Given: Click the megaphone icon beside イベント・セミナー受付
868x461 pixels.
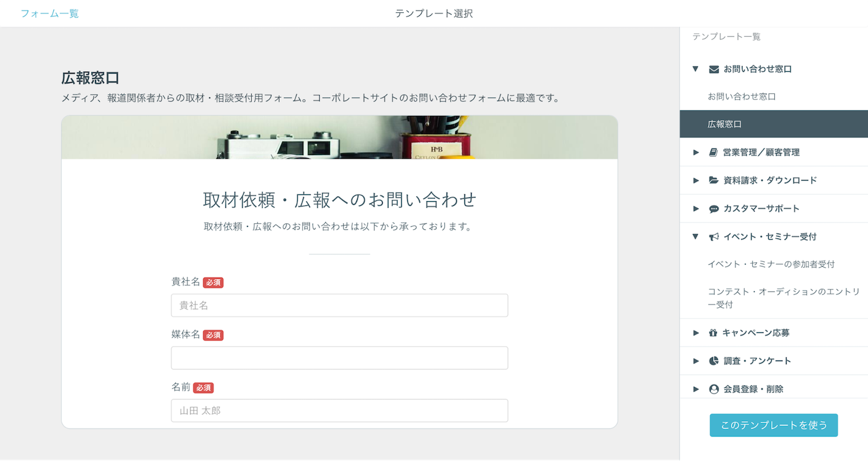Looking at the screenshot, I should pos(712,237).
